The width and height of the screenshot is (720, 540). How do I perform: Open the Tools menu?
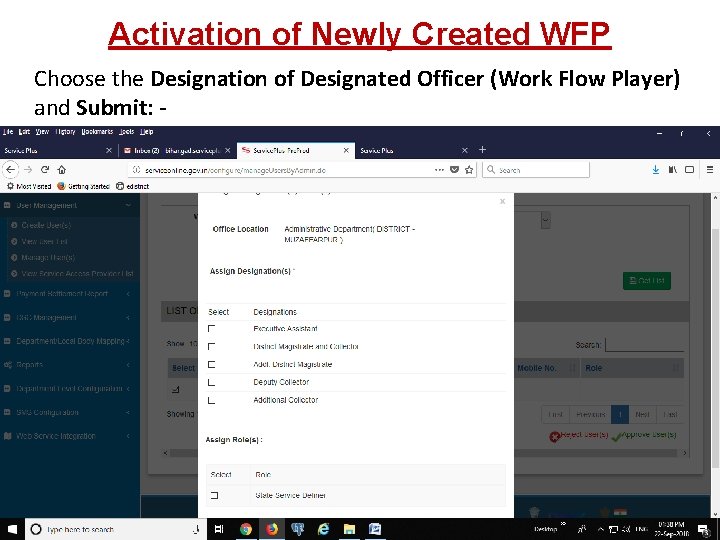[x=126, y=132]
